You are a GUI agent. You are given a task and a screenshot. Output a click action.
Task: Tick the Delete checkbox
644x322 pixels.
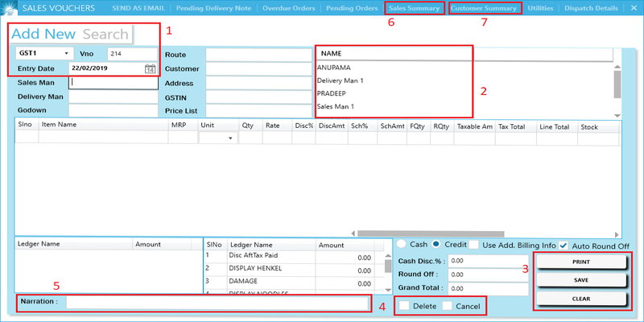click(404, 306)
